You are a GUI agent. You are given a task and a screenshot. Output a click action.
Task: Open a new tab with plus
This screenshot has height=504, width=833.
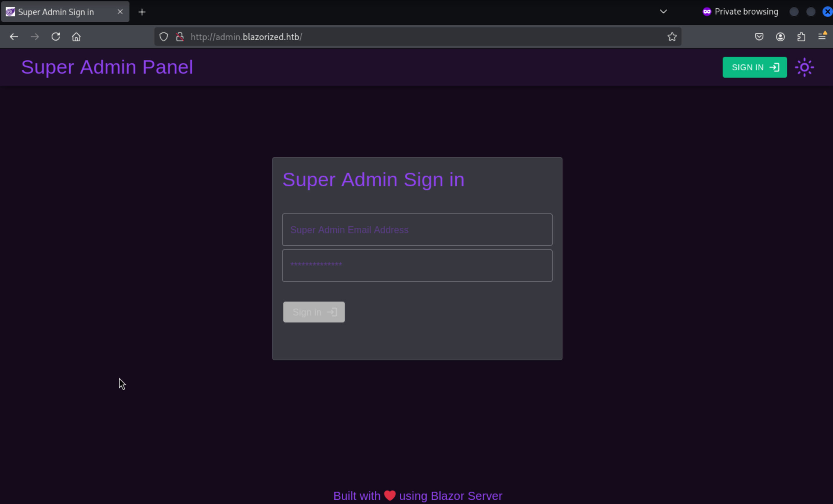click(x=142, y=12)
